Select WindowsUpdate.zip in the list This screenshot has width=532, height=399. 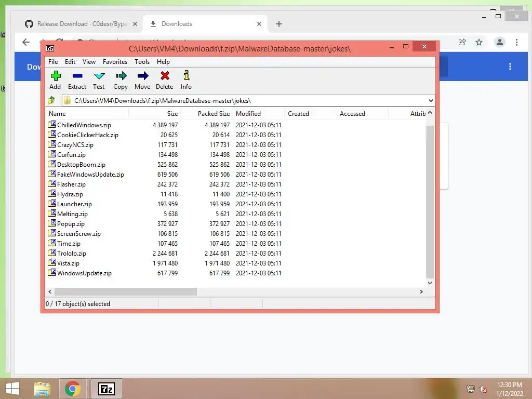coord(84,273)
